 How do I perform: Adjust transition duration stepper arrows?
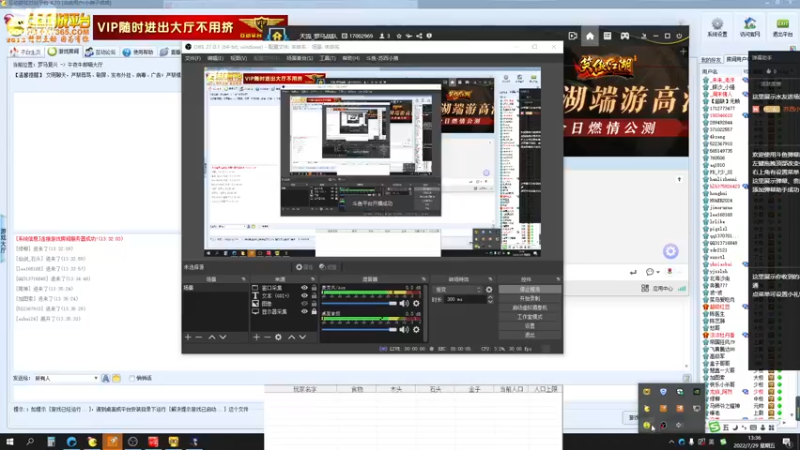490,300
